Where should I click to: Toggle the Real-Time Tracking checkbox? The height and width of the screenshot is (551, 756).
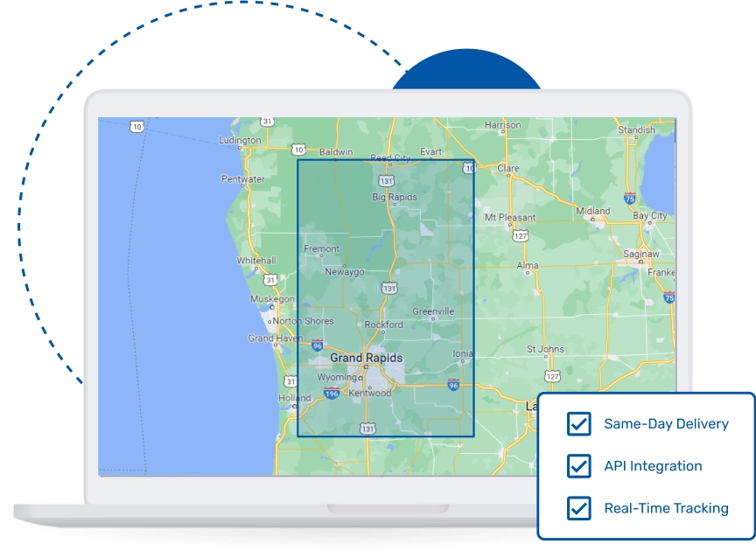pos(578,508)
